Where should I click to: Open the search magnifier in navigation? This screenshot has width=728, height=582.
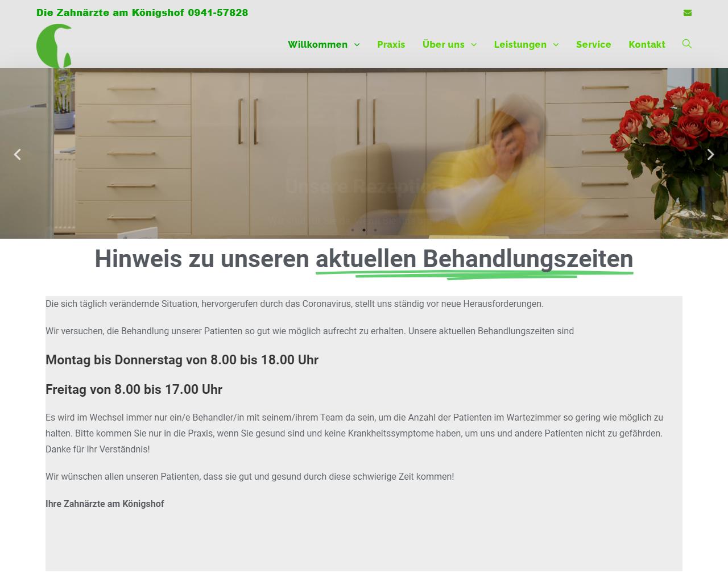(x=686, y=44)
